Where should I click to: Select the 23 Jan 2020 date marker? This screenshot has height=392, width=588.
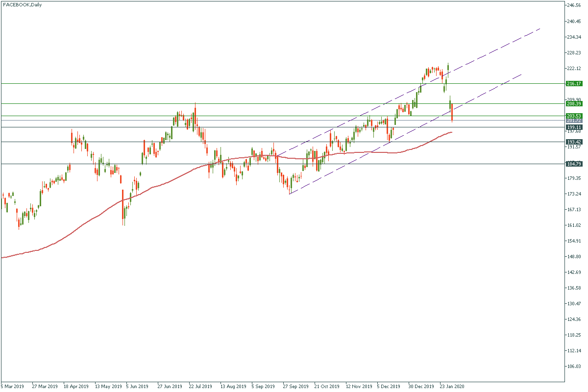coord(452,386)
